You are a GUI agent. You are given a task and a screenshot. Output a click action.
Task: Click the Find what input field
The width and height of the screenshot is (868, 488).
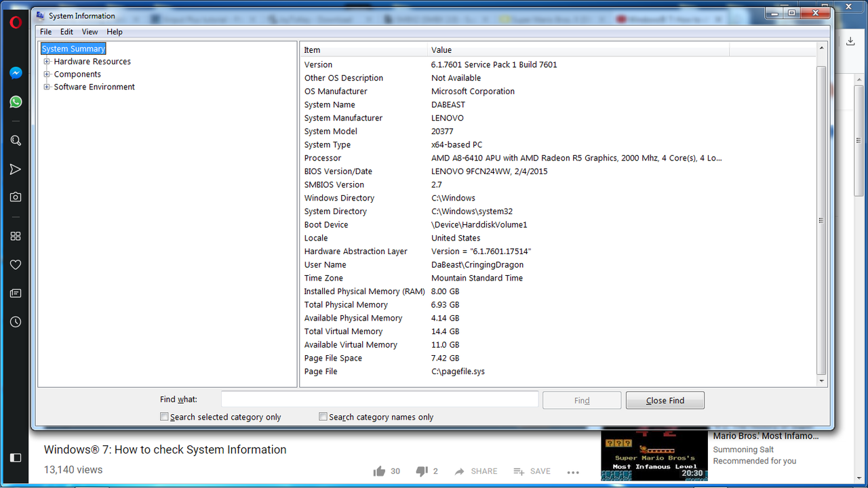click(x=380, y=399)
